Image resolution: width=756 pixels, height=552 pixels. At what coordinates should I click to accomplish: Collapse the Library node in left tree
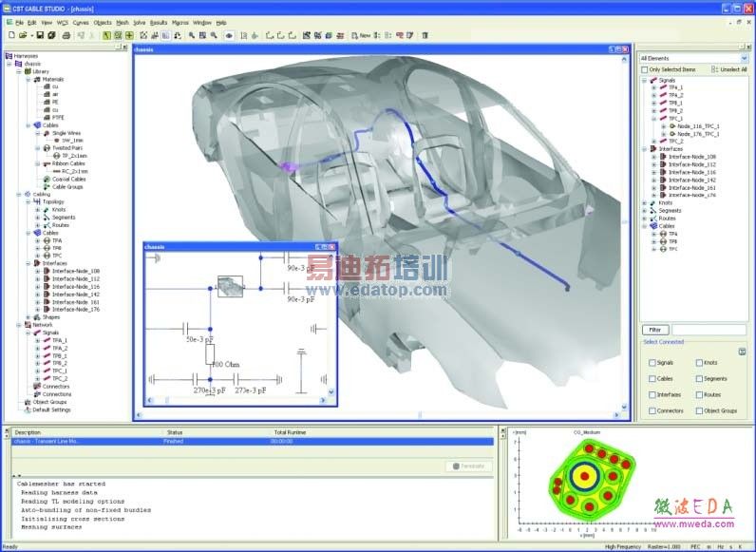(19, 71)
